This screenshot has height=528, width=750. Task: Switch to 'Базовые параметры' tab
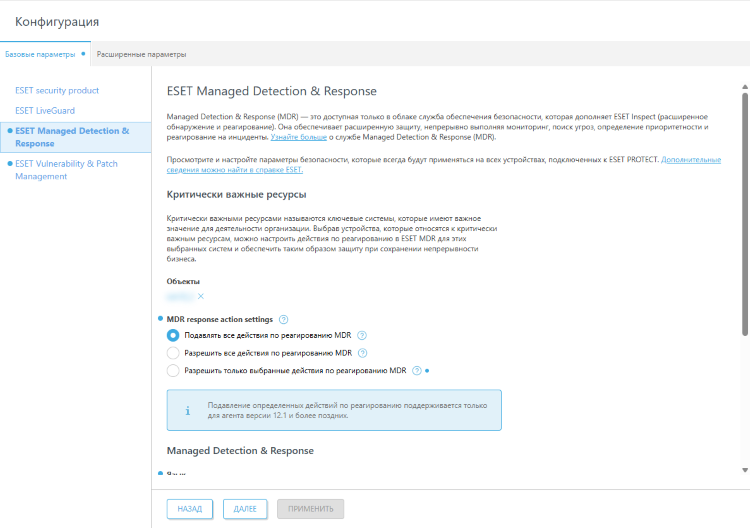click(40, 53)
